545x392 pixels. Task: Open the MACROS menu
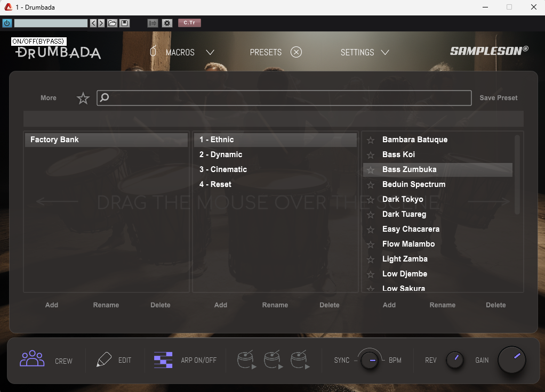coord(180,52)
